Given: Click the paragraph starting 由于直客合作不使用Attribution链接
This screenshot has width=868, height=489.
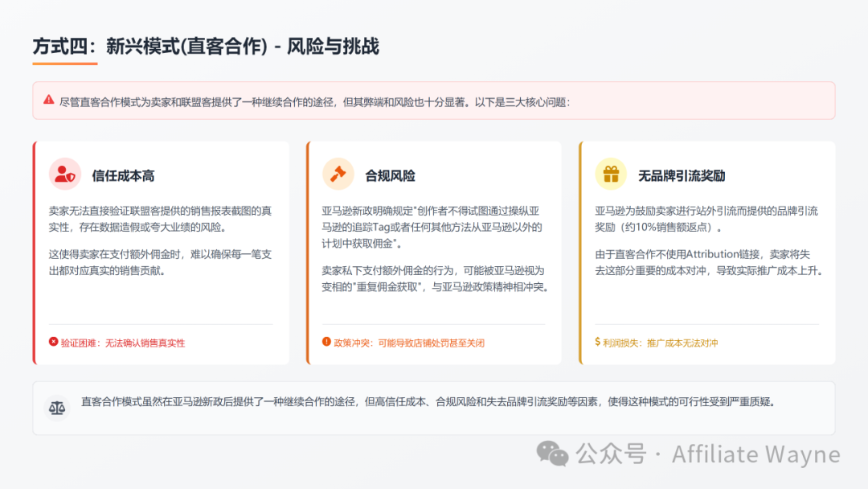Looking at the screenshot, I should coord(710,262).
